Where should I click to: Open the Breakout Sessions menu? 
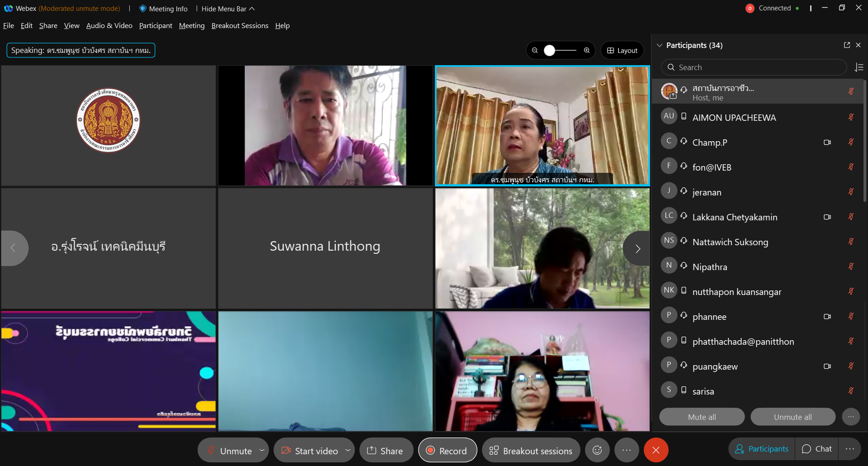[240, 26]
